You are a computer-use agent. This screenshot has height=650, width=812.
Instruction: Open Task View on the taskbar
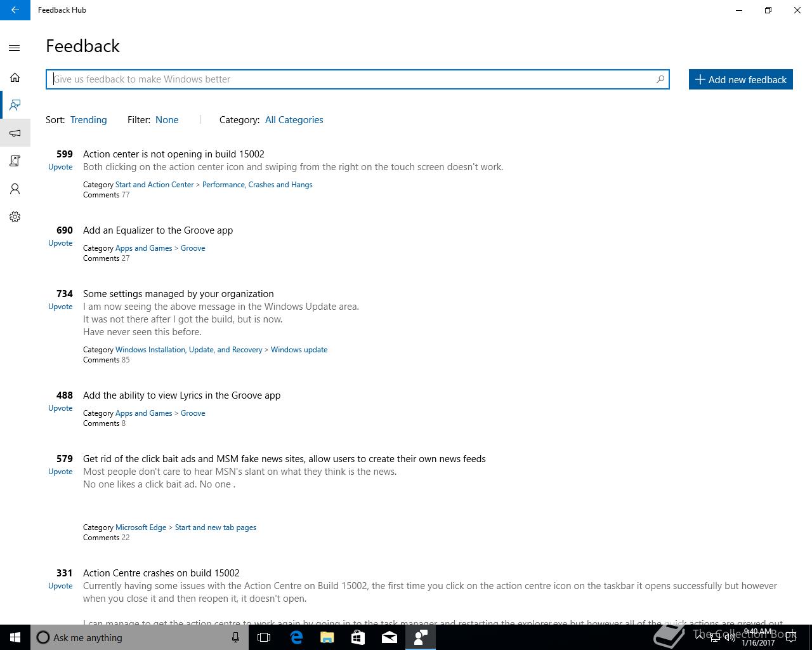[264, 637]
